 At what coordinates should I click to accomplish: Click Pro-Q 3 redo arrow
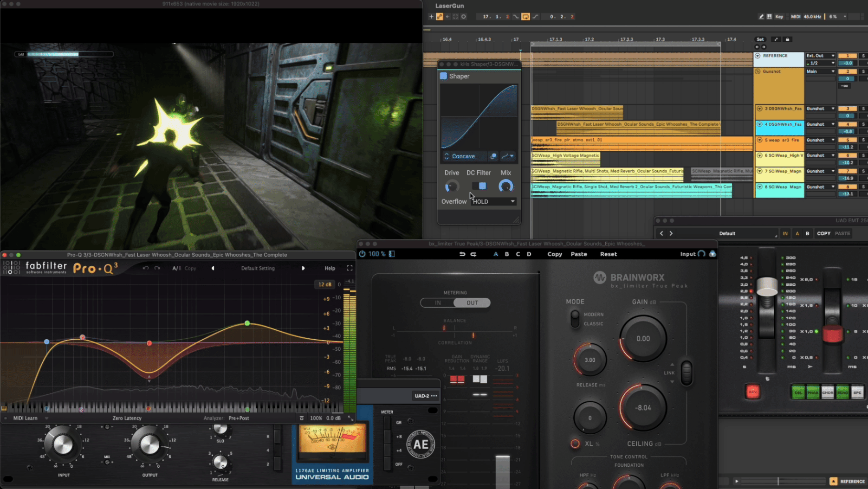(157, 268)
